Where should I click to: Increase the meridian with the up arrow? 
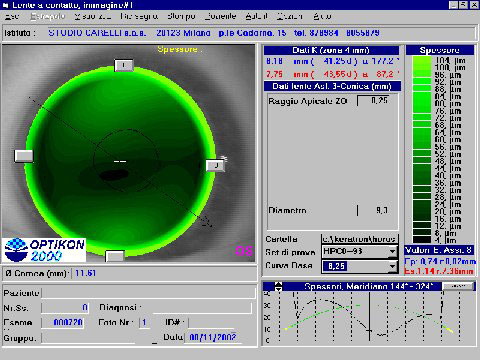pos(278,284)
